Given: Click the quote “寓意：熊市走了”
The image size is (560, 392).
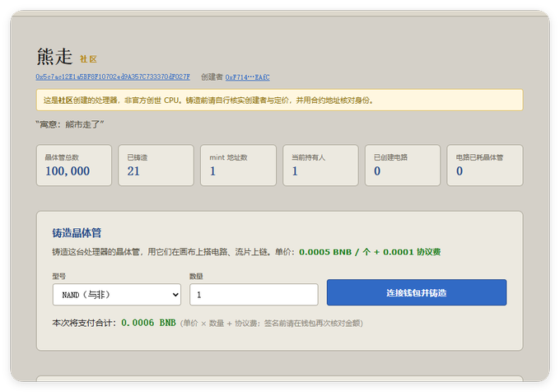Looking at the screenshot, I should [x=70, y=124].
